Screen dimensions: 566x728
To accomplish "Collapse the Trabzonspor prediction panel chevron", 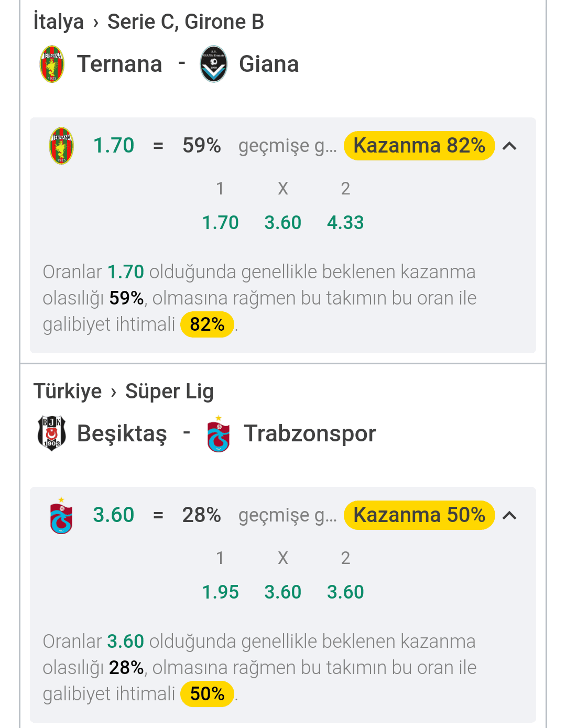I will [509, 516].
